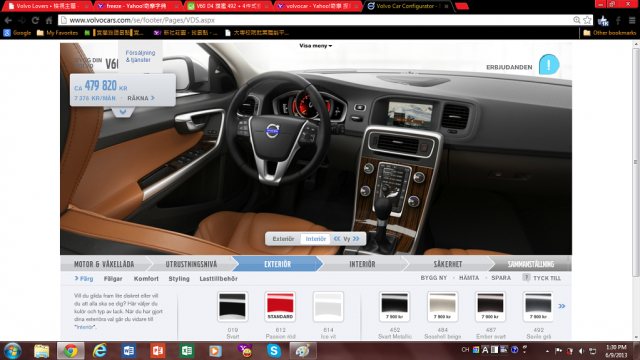
Task: Open Försäljning & tjänster link
Action: [x=140, y=56]
